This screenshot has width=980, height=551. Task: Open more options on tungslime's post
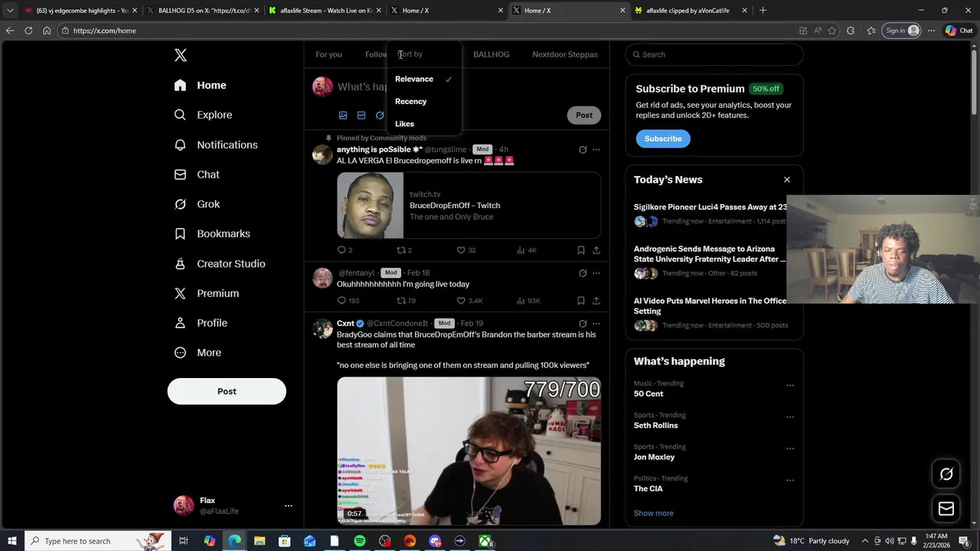(x=596, y=150)
